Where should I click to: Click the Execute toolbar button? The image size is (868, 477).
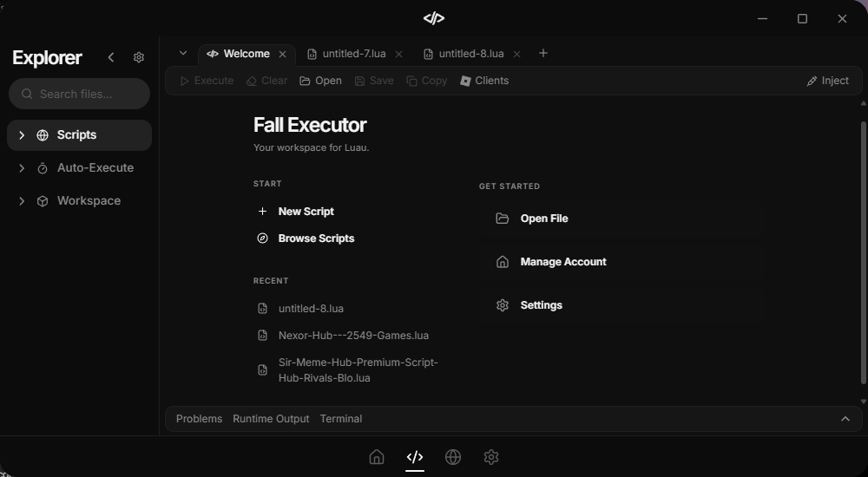(x=207, y=81)
